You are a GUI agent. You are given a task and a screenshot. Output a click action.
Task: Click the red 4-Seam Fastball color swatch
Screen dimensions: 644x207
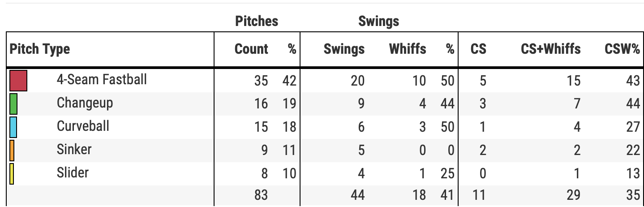tap(19, 81)
